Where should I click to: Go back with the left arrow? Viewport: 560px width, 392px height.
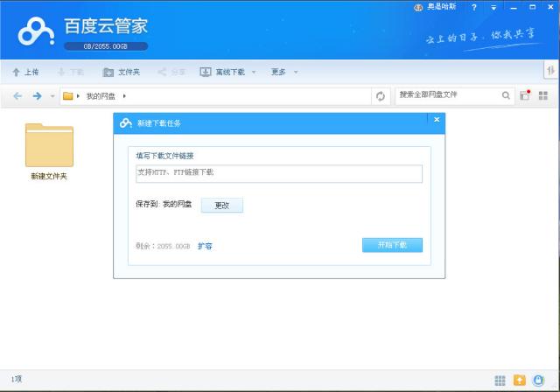pos(17,95)
